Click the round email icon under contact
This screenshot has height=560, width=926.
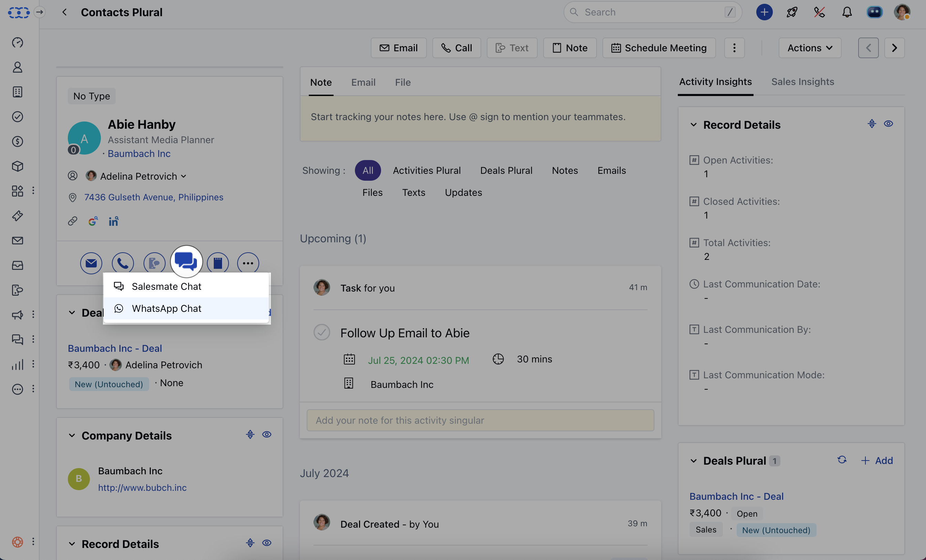click(x=91, y=263)
